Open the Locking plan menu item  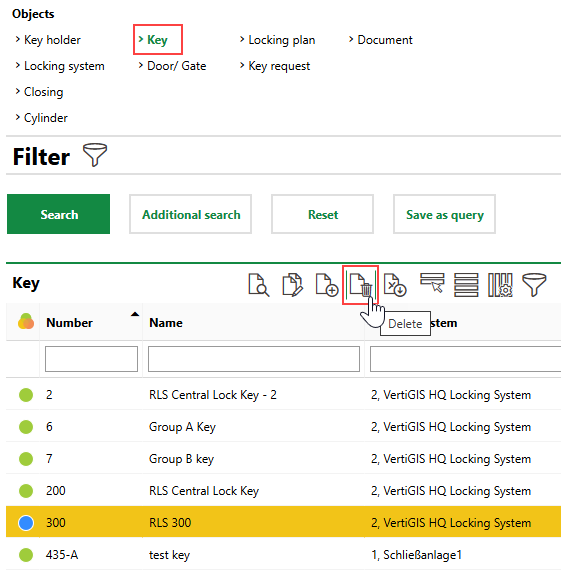click(282, 40)
